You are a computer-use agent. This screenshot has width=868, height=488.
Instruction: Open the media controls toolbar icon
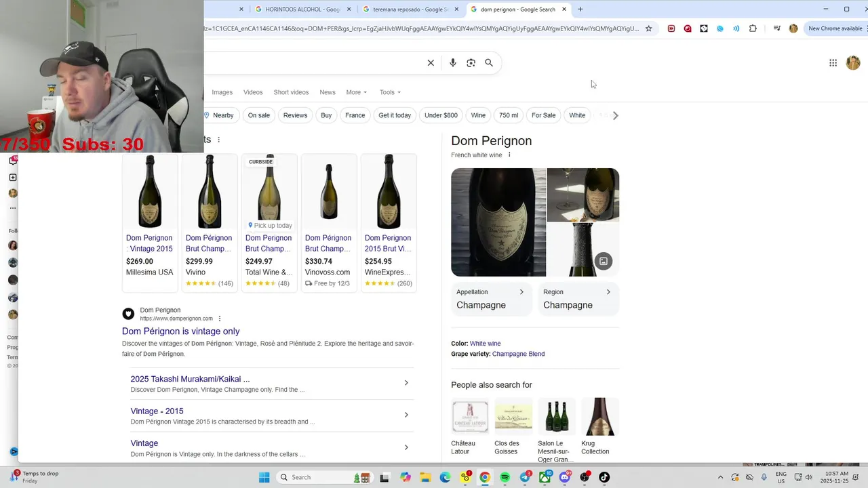point(776,28)
